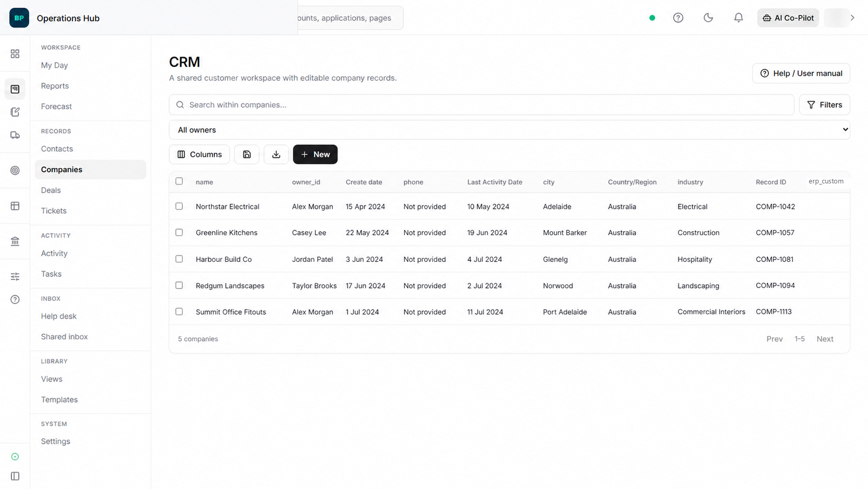Toggle the sidebar collapse panel icon
This screenshot has width=868, height=489.
[x=15, y=477]
